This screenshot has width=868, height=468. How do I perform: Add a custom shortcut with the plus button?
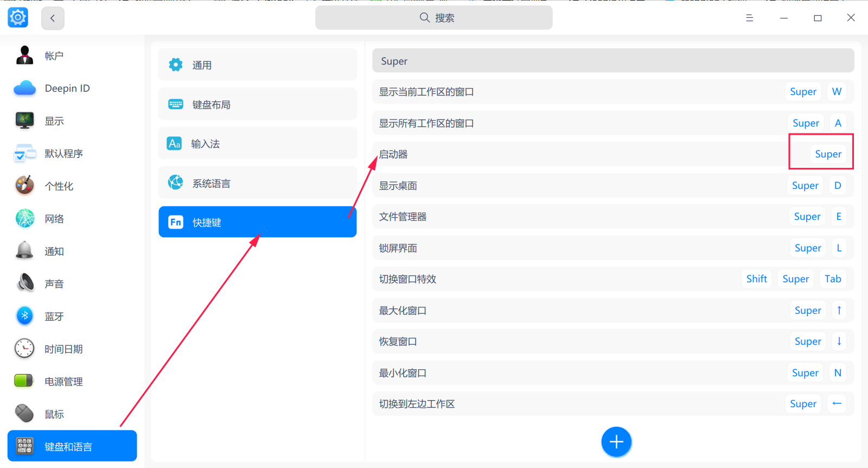616,442
